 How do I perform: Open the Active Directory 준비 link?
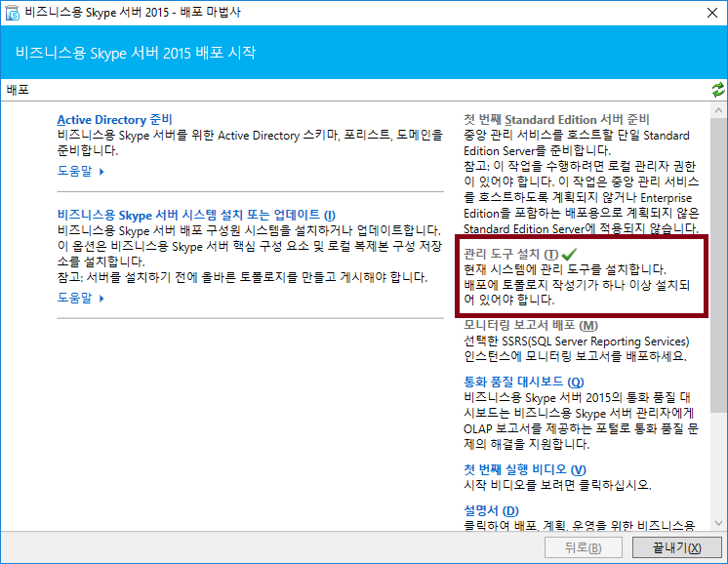pos(115,120)
